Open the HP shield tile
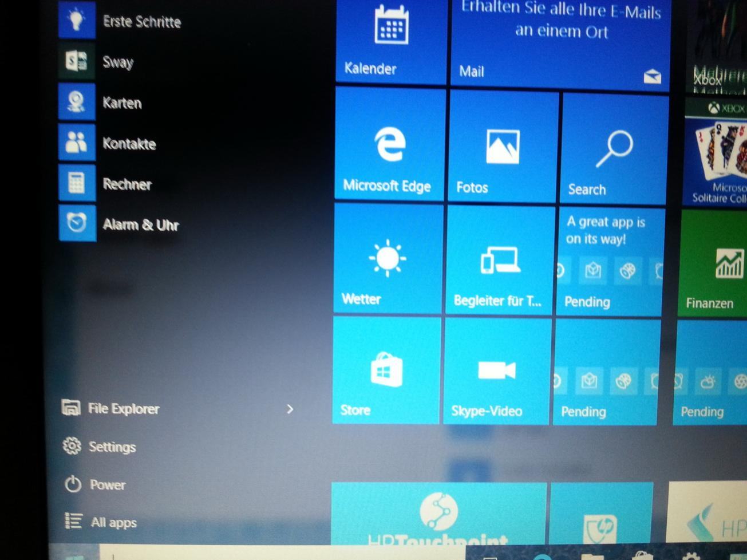 point(601,514)
